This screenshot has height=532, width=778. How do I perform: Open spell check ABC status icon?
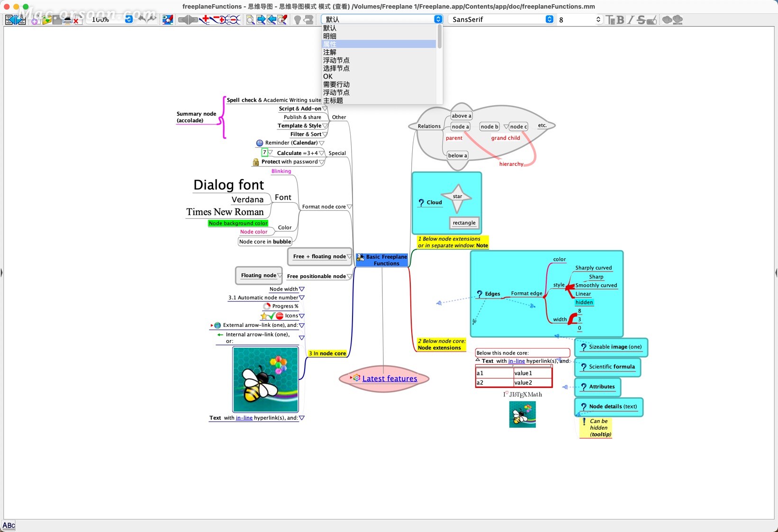[9, 525]
